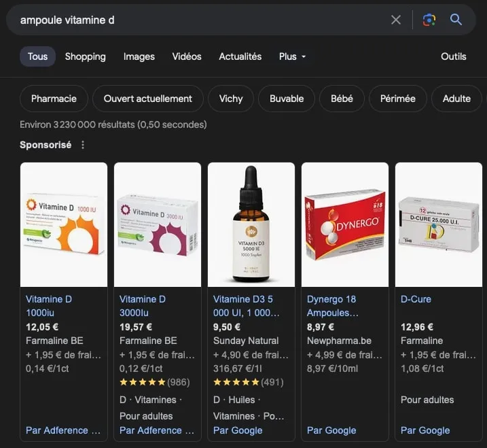Click the Sponsorisé label
This screenshot has height=448, width=487.
click(x=46, y=145)
